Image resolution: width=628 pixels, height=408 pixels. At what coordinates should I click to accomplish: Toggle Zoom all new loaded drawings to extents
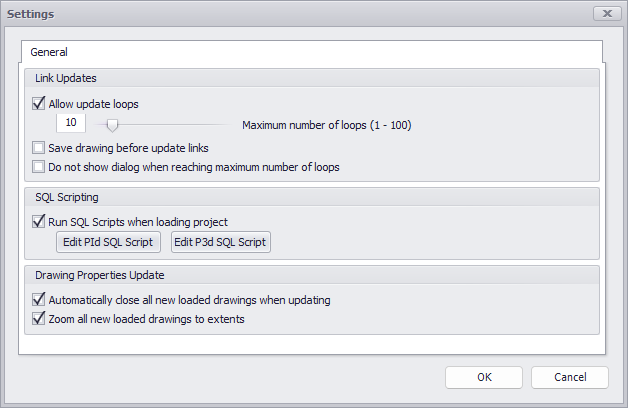tap(40, 319)
